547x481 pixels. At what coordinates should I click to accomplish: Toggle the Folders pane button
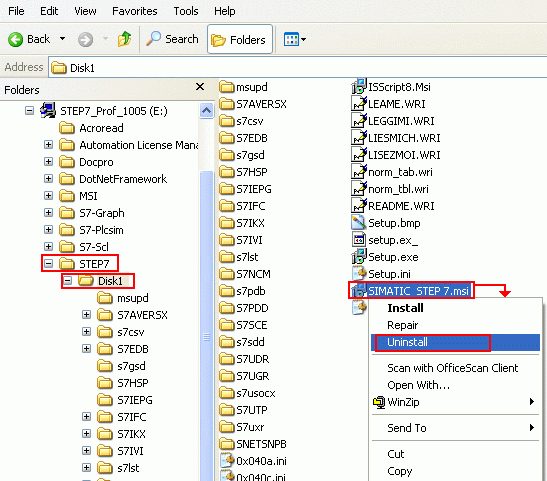pos(240,39)
